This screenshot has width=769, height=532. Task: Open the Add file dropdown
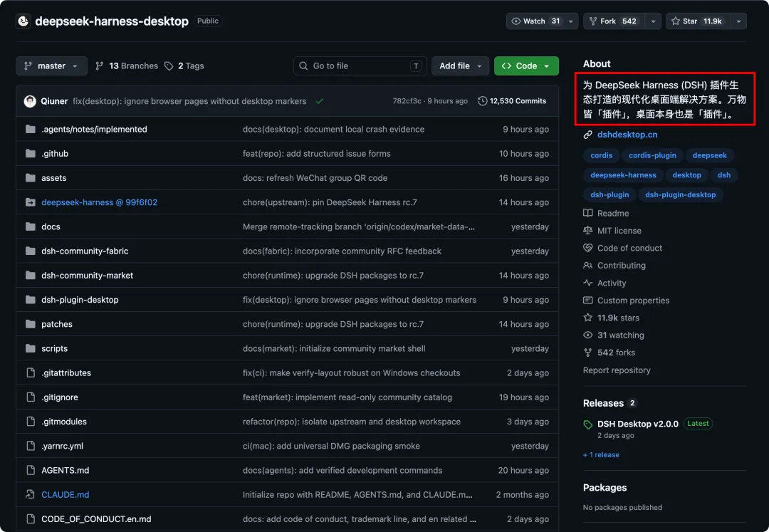(x=460, y=66)
